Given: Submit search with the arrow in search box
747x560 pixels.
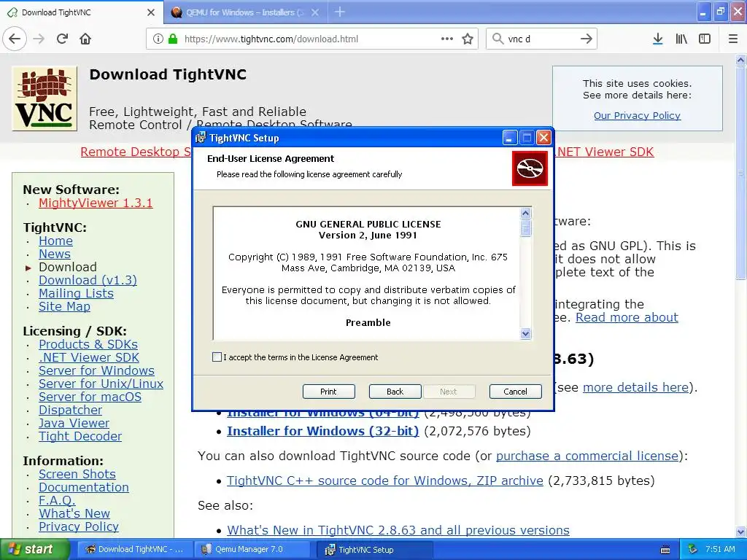Looking at the screenshot, I should tap(587, 39).
